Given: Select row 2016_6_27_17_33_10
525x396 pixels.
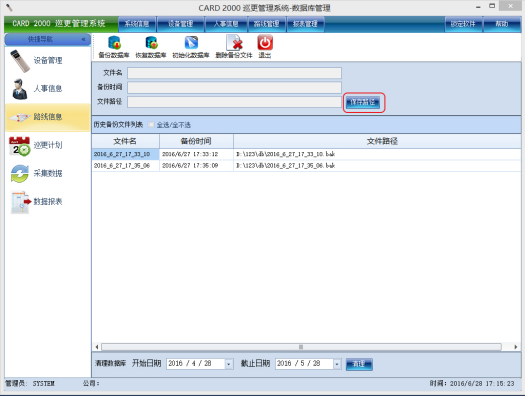Looking at the screenshot, I should click(x=126, y=154).
